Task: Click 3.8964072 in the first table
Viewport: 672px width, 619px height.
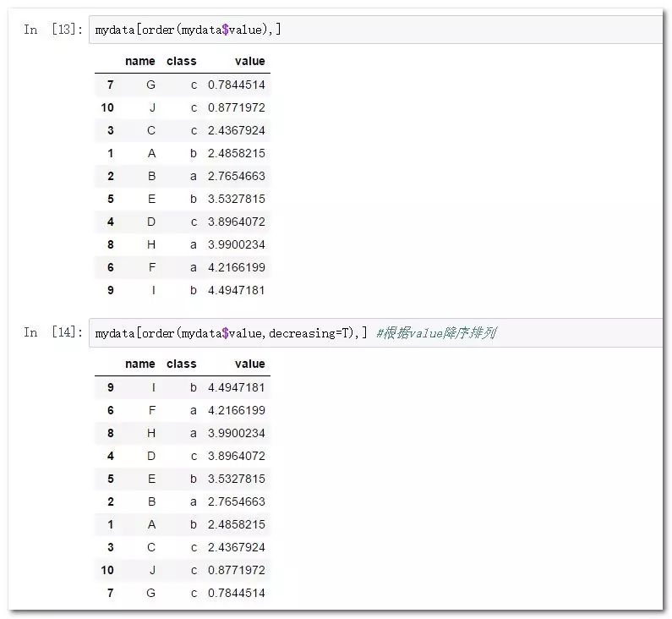Action: point(237,222)
